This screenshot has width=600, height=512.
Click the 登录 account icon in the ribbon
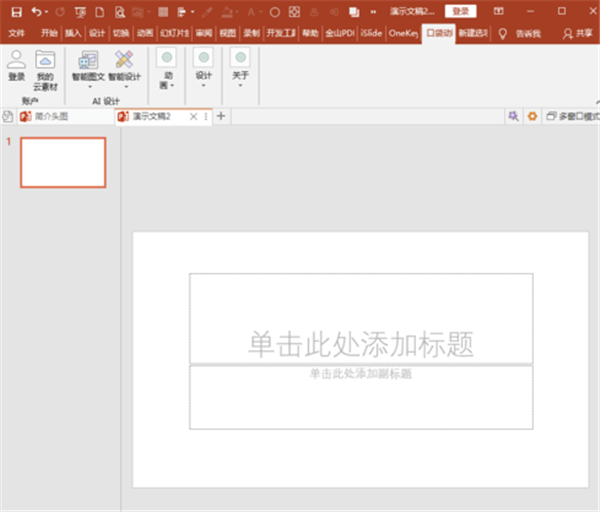click(x=16, y=67)
